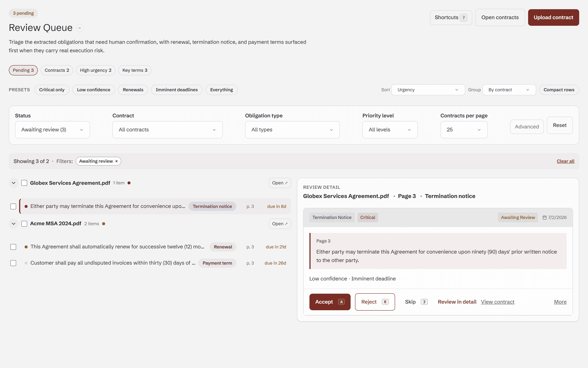Click the R key badge on Reject
Screen dimensions: 588x368
tap(385, 302)
